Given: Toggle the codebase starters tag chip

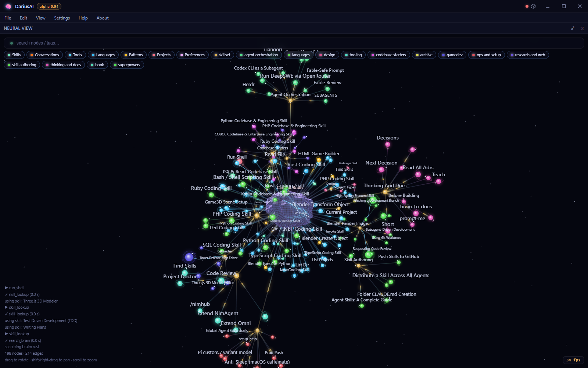Looking at the screenshot, I should (x=389, y=55).
